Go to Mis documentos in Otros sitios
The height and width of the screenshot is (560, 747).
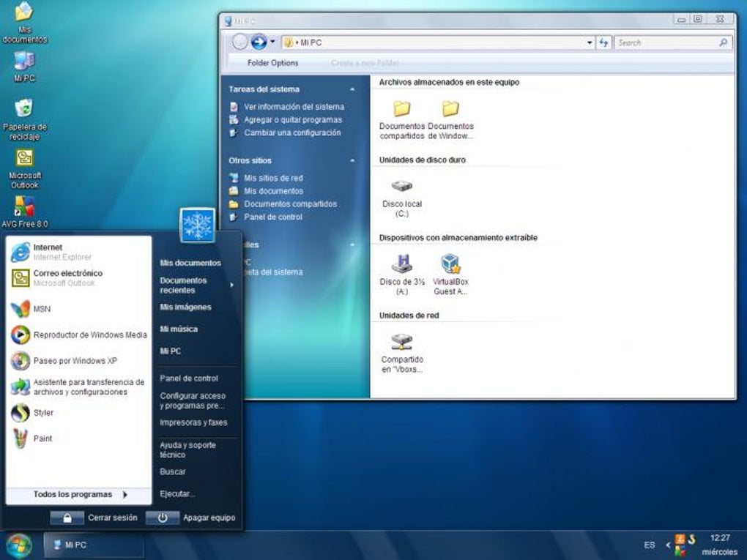(x=273, y=191)
